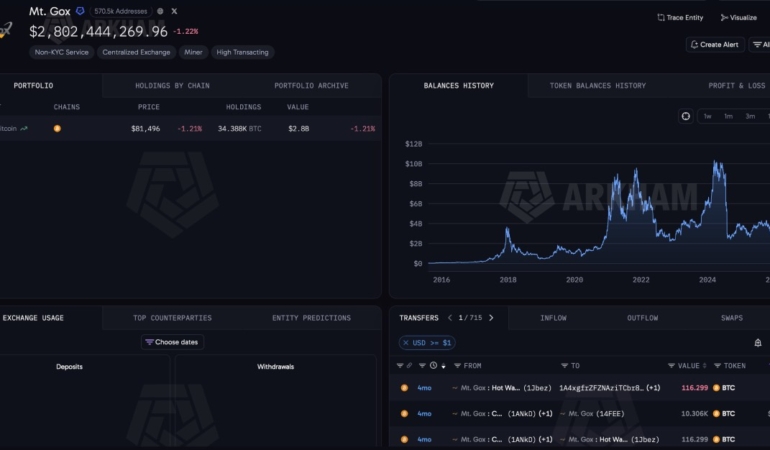The height and width of the screenshot is (450, 770).
Task: Select the High Transacting tag
Action: pos(243,52)
